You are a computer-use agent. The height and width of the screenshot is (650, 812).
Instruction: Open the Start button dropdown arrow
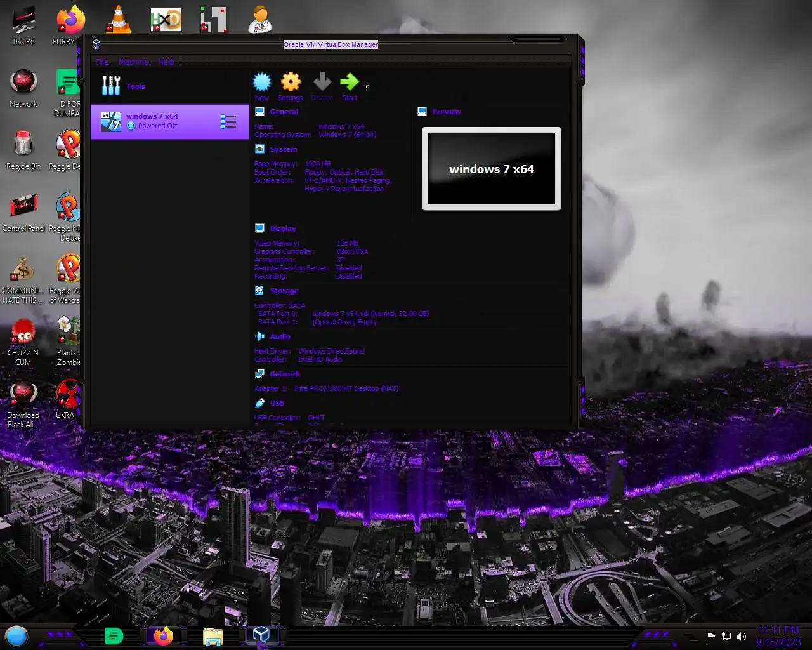366,86
